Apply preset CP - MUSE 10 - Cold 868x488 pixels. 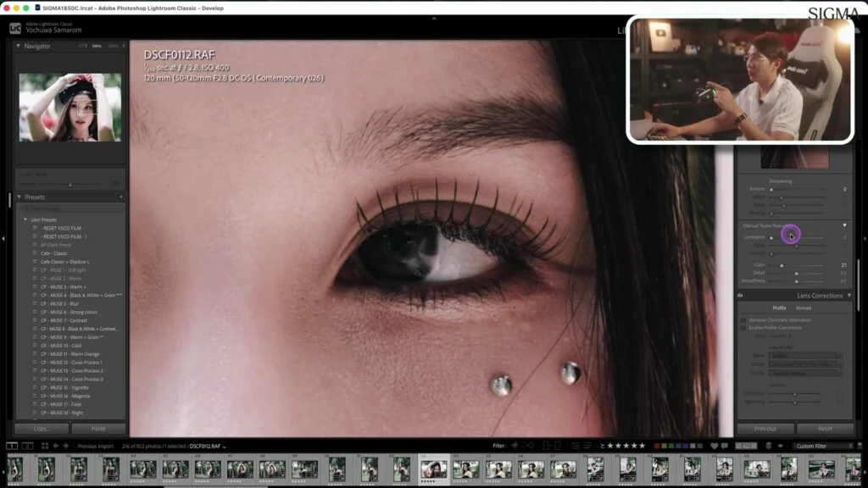click(x=61, y=346)
